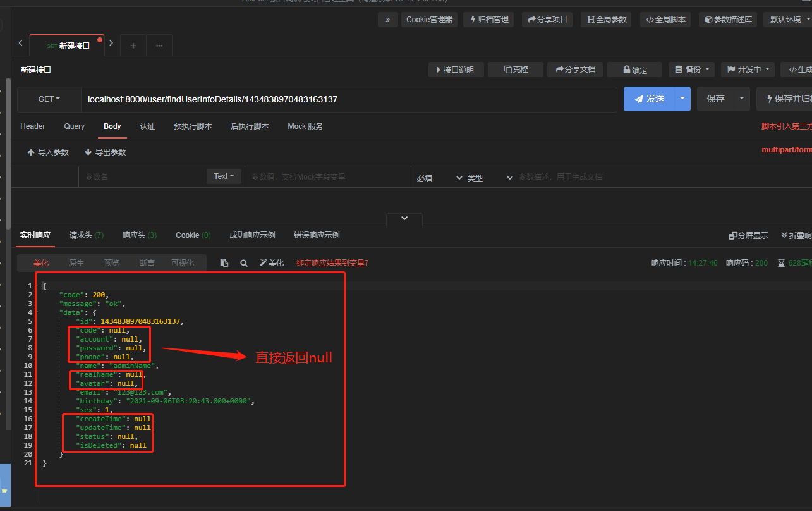This screenshot has height=511, width=812.
Task: Switch to the Header tab
Action: (x=33, y=126)
